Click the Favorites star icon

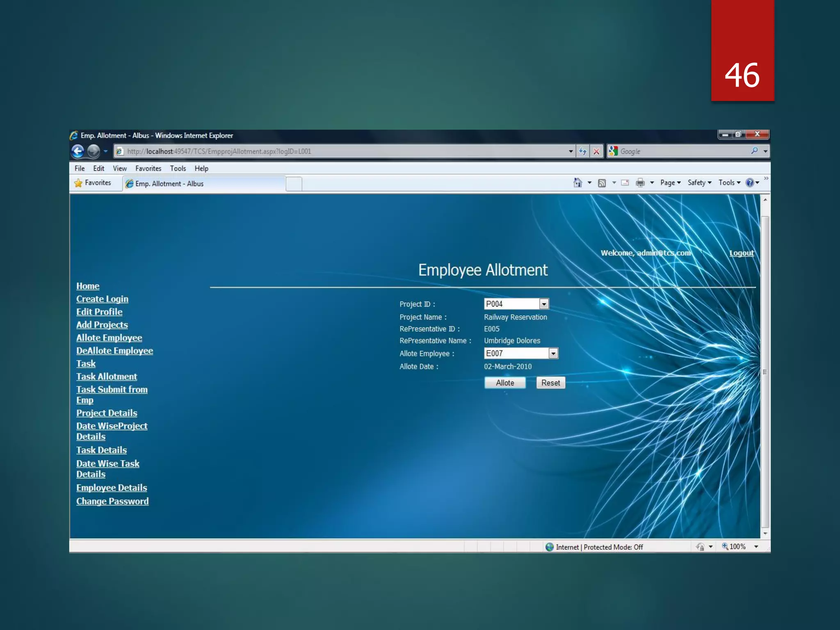(78, 183)
